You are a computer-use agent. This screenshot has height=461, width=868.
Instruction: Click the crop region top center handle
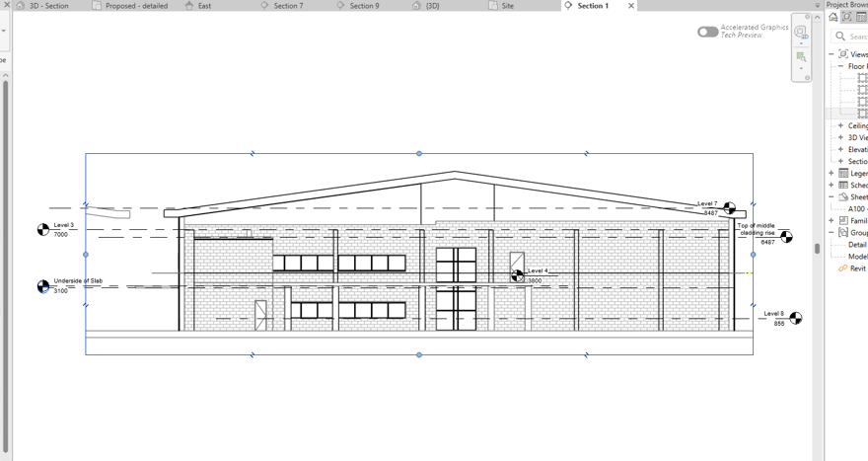(419, 153)
